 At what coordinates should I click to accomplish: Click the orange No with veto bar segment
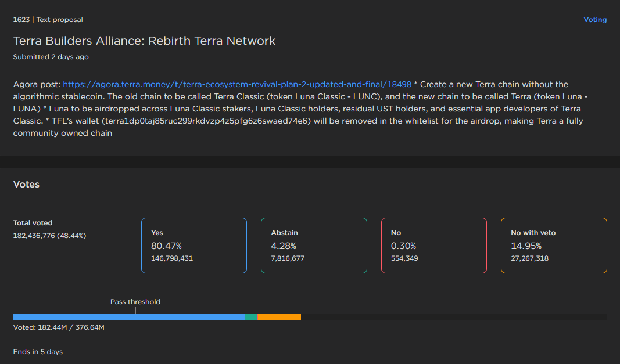279,317
